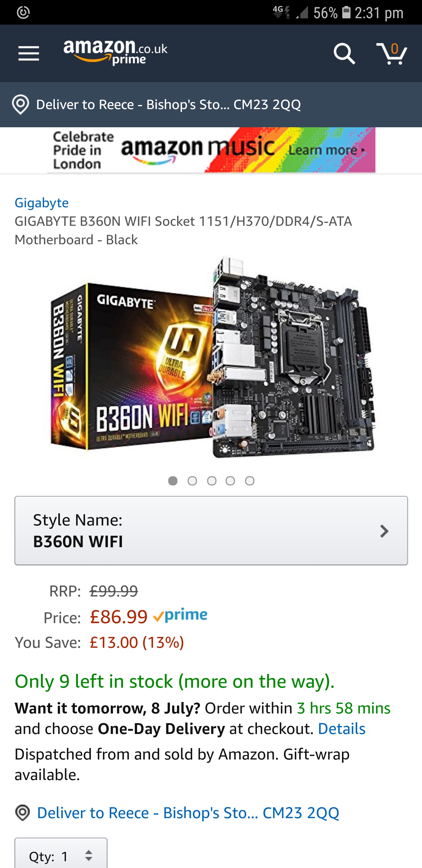The height and width of the screenshot is (868, 422).
Task: Select the third image carousel dot
Action: tap(212, 481)
